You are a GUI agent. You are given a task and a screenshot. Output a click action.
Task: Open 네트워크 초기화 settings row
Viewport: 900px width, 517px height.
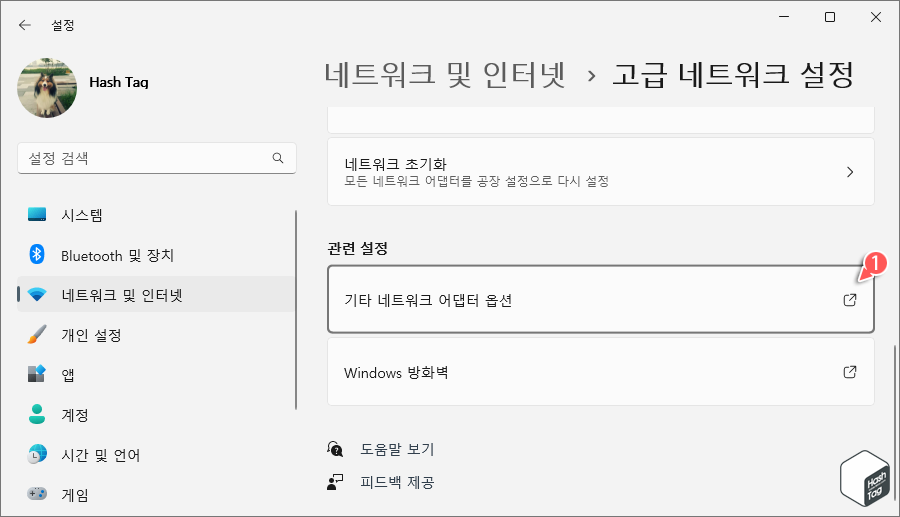point(600,172)
